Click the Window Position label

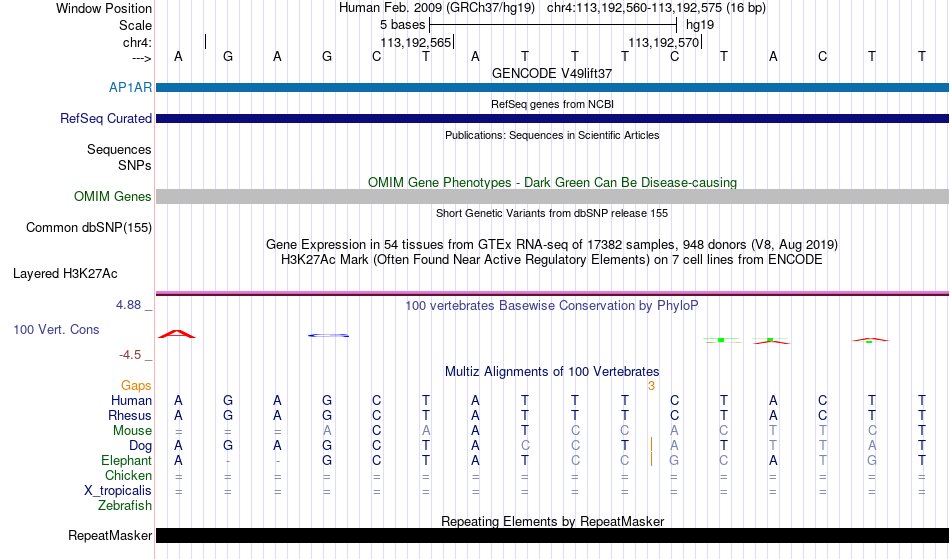(x=104, y=8)
